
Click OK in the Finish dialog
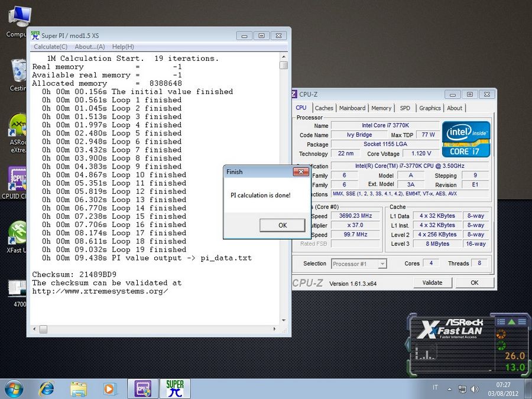283,225
